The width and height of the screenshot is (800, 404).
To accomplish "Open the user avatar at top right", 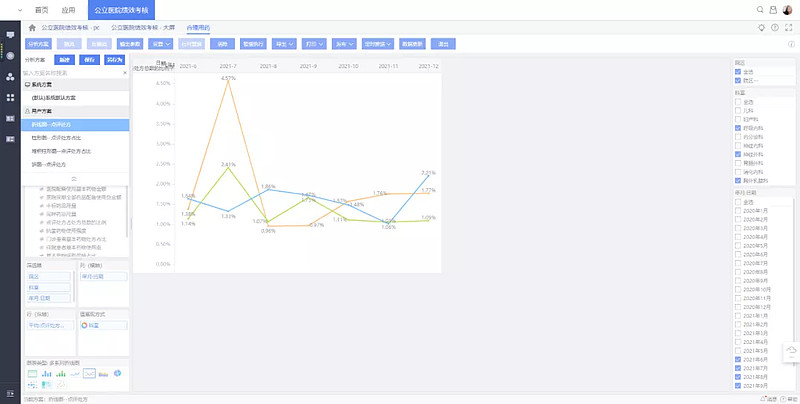I will point(788,10).
